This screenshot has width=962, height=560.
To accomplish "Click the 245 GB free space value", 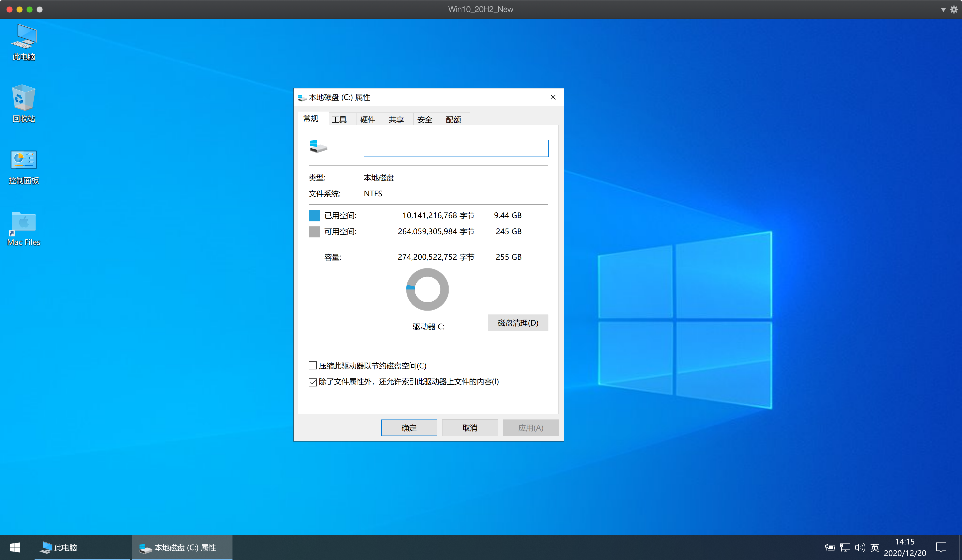I will (509, 231).
